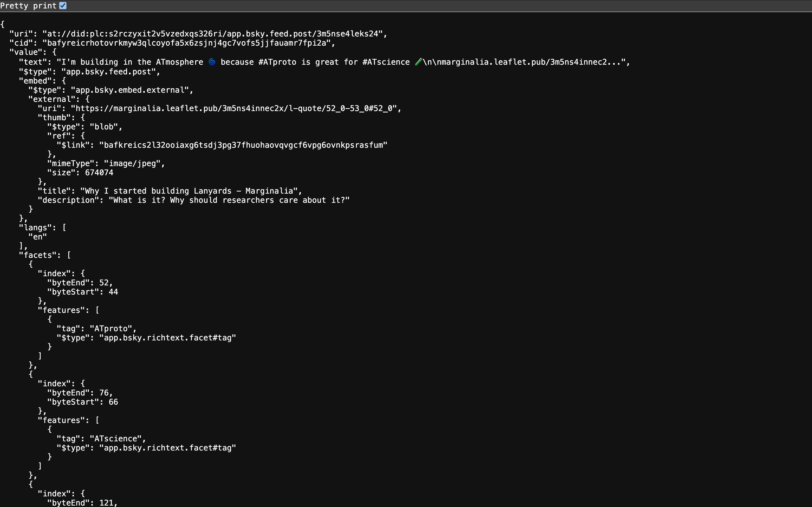Click the "image/jpeg" mimeType value
This screenshot has width=812, height=507.
click(x=134, y=164)
